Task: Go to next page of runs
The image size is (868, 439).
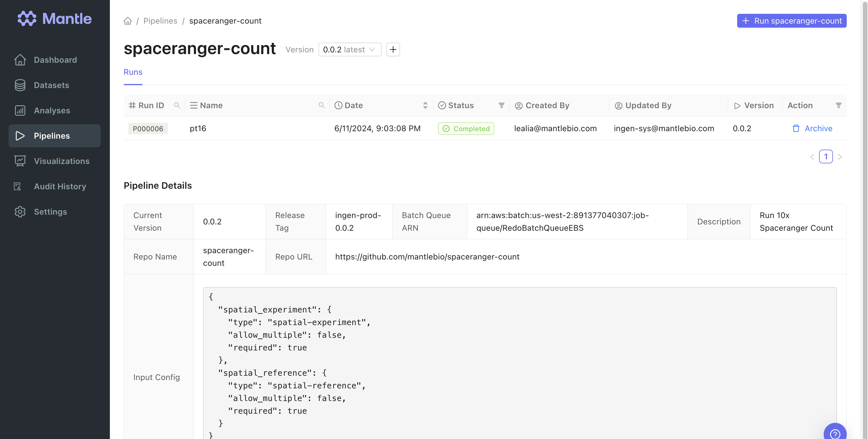Action: point(840,157)
